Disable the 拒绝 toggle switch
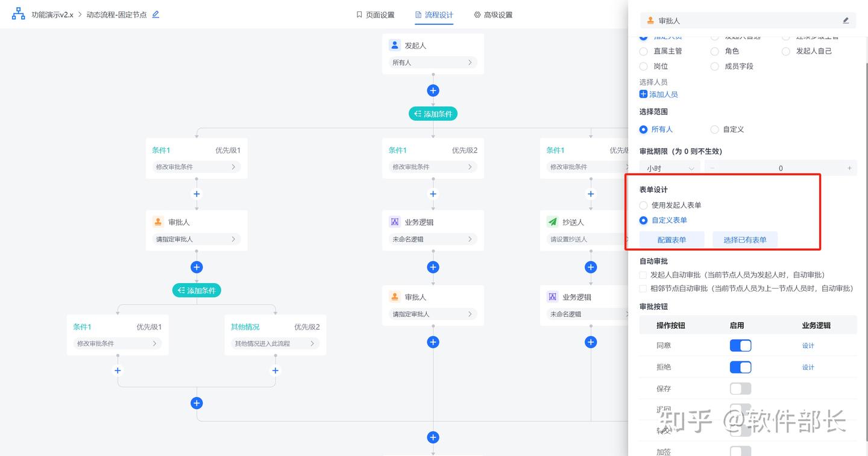Viewport: 868px width, 456px height. [x=740, y=367]
